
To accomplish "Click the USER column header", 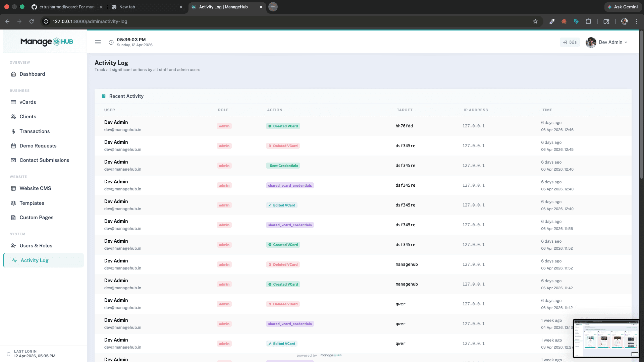I will (x=110, y=110).
